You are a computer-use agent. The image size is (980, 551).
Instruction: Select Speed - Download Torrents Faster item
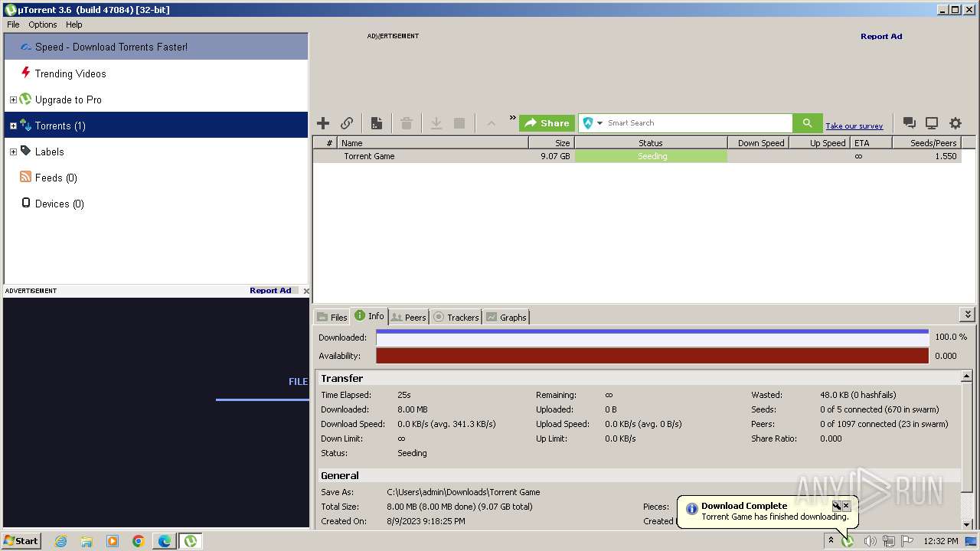(156, 47)
